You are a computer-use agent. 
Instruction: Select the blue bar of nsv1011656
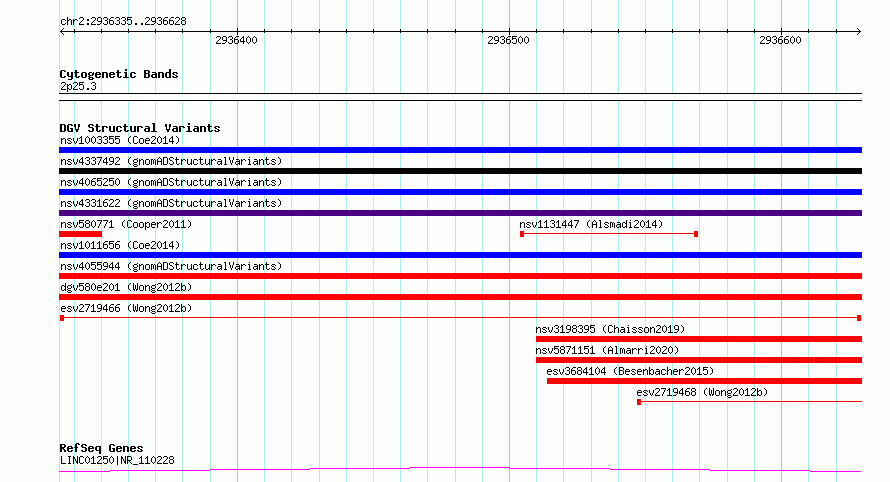click(x=460, y=255)
